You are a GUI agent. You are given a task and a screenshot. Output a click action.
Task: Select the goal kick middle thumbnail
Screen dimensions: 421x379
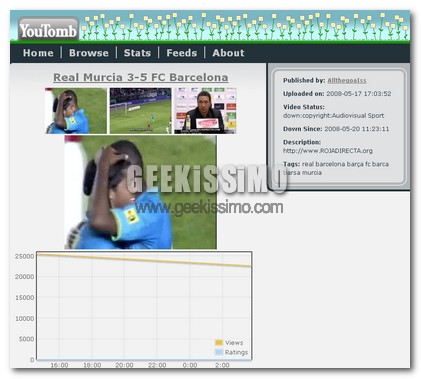point(140,111)
